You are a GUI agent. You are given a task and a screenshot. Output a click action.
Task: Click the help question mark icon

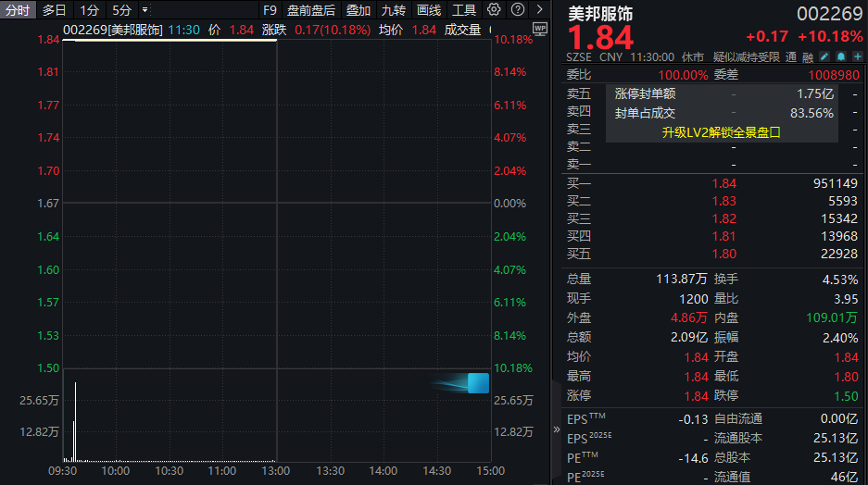[x=517, y=10]
